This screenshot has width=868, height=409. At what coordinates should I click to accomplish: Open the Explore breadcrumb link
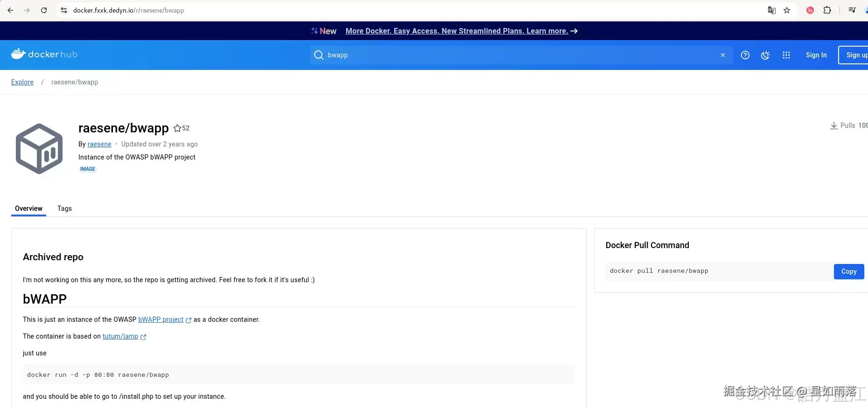click(22, 82)
